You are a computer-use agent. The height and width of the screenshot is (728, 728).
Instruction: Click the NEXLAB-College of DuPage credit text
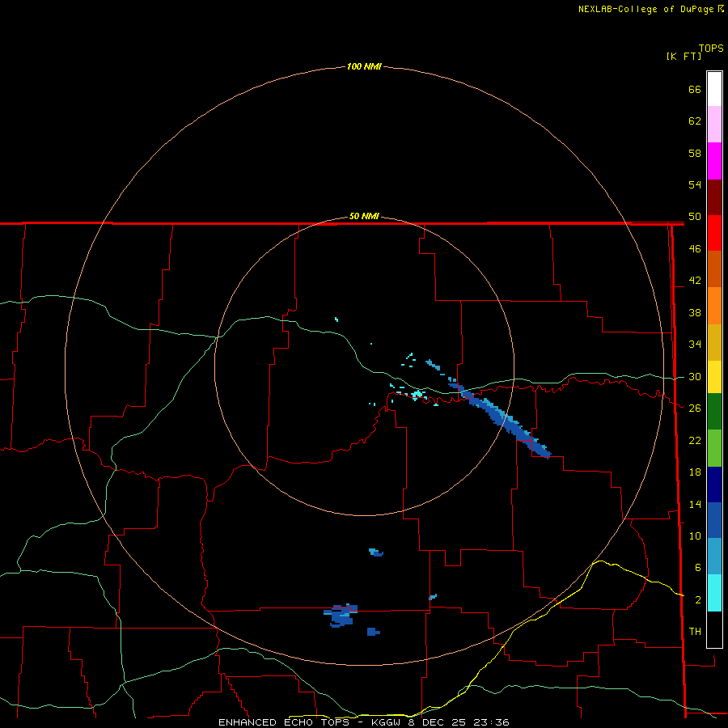point(650,9)
